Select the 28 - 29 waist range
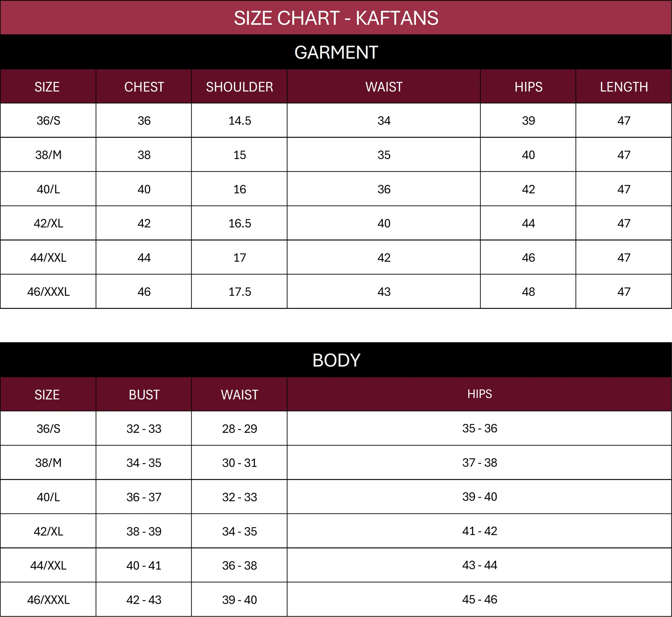The width and height of the screenshot is (672, 617). click(x=239, y=429)
